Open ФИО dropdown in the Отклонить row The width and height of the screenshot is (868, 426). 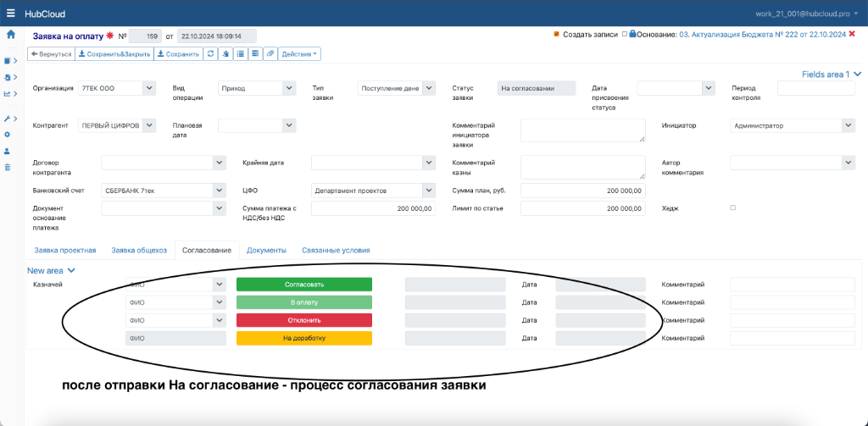220,320
